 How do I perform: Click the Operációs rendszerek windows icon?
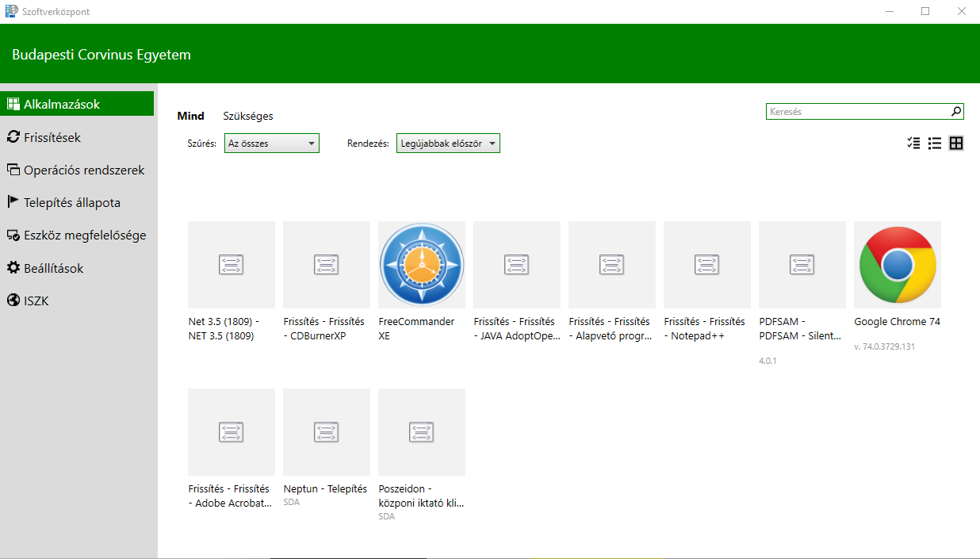[13, 170]
